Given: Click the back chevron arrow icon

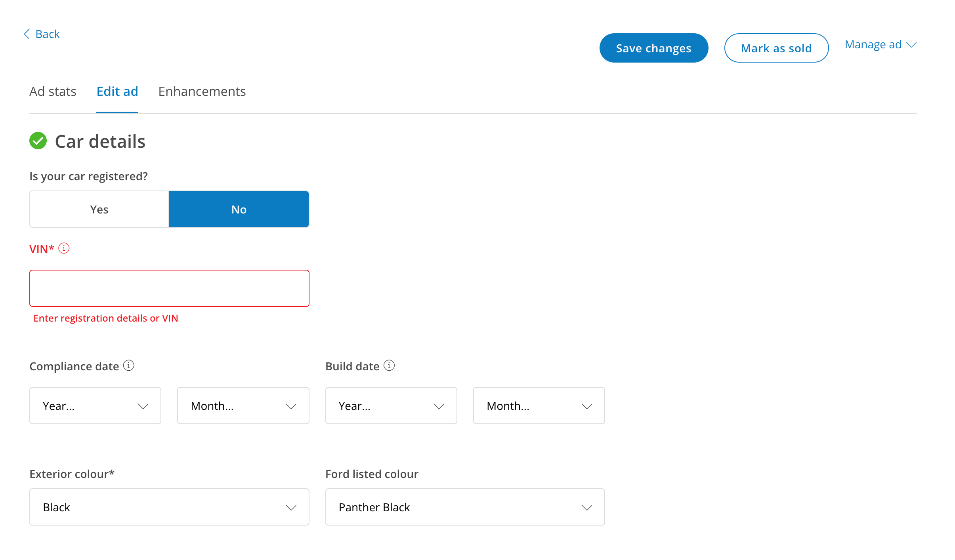Looking at the screenshot, I should pos(27,34).
